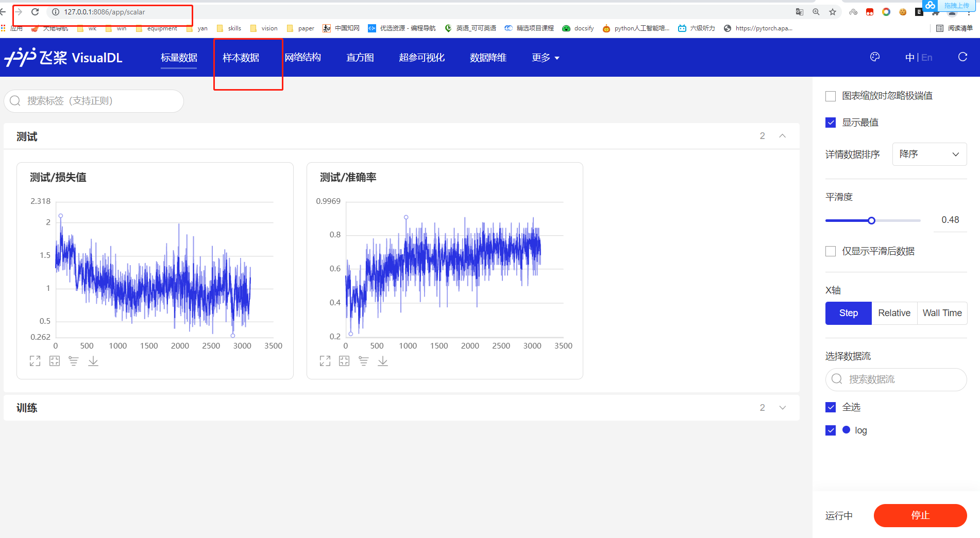Expand the 训练 section
Viewport: 980px width, 538px height.
click(782, 407)
